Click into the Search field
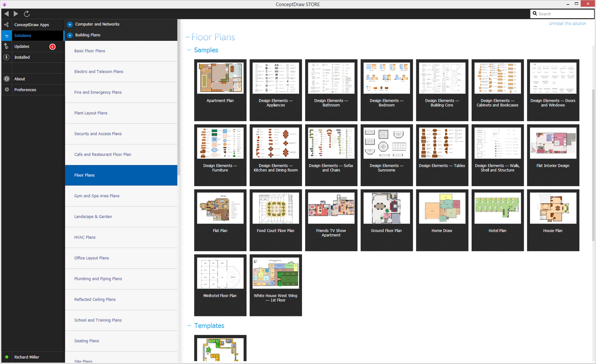This screenshot has height=364, width=596. [x=562, y=14]
